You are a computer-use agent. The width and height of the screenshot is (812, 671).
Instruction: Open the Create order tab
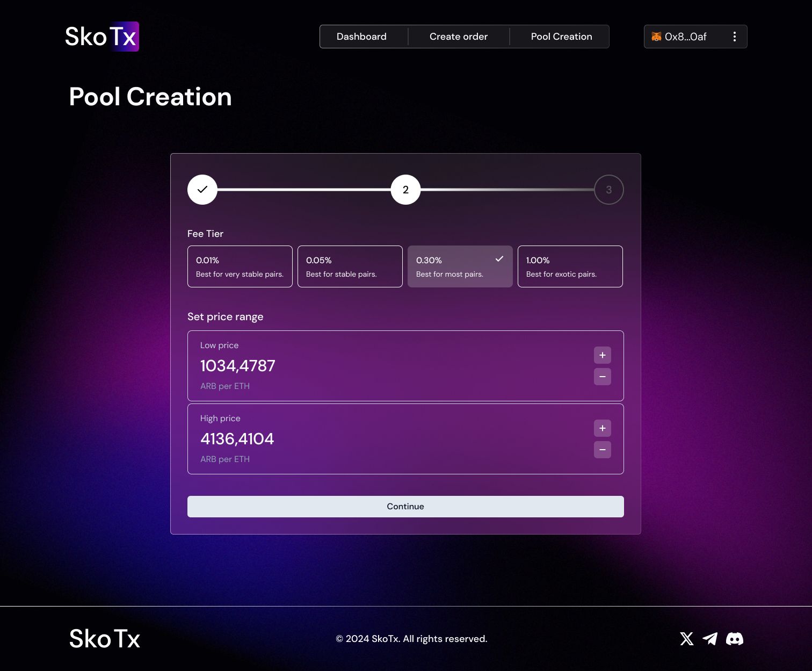click(x=459, y=37)
